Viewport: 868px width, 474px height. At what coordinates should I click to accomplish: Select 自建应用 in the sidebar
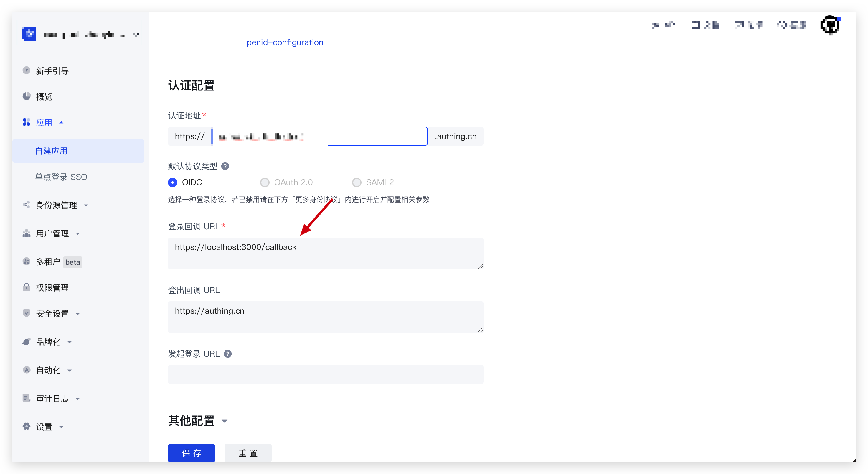[51, 151]
